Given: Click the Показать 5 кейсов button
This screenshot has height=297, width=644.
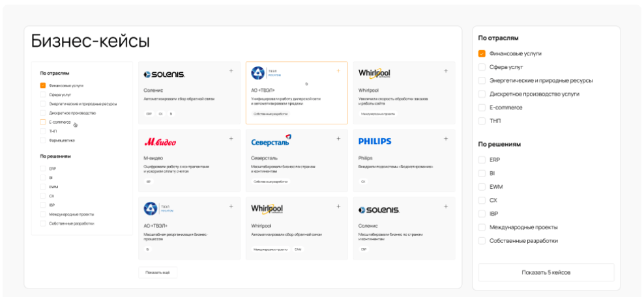Looking at the screenshot, I should tap(546, 272).
